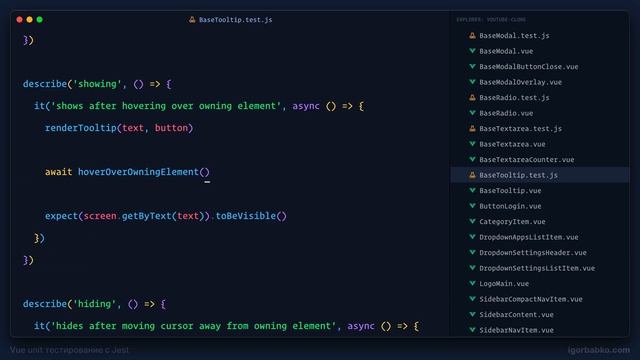Close the editor window with the red button

19,20
